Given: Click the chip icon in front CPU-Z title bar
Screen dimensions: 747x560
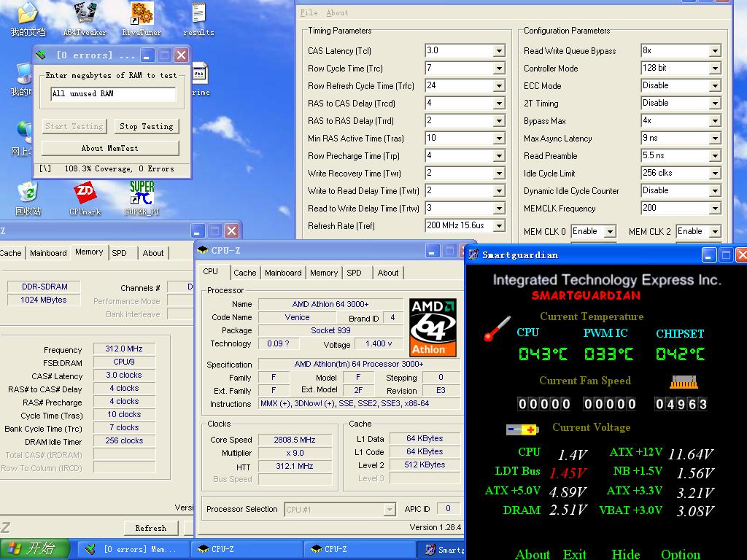Looking at the screenshot, I should point(203,250).
